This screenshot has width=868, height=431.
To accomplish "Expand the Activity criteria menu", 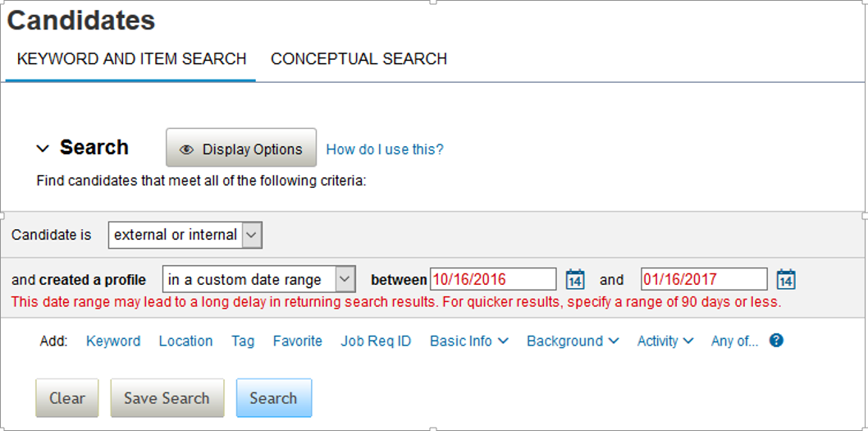I will [x=665, y=341].
